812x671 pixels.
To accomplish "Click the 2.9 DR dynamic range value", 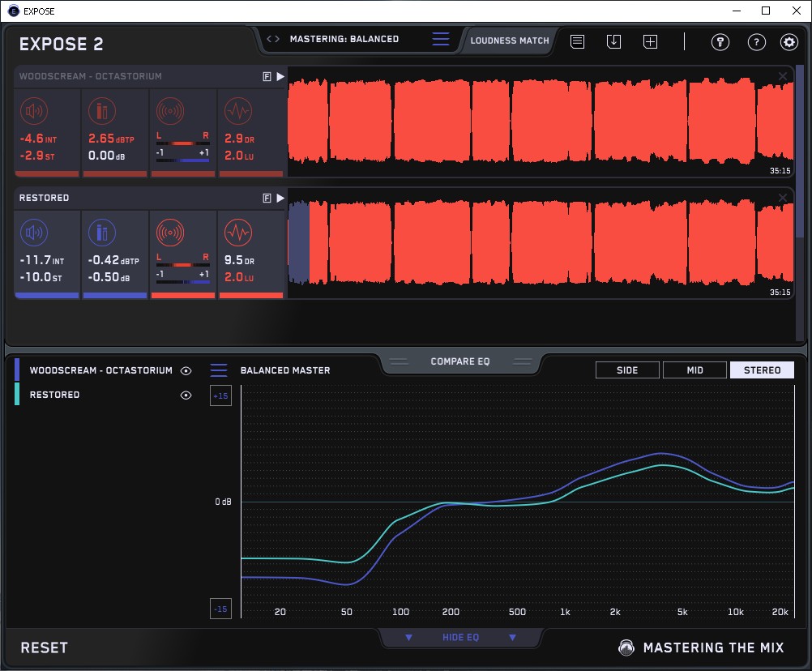I will pyautogui.click(x=239, y=139).
